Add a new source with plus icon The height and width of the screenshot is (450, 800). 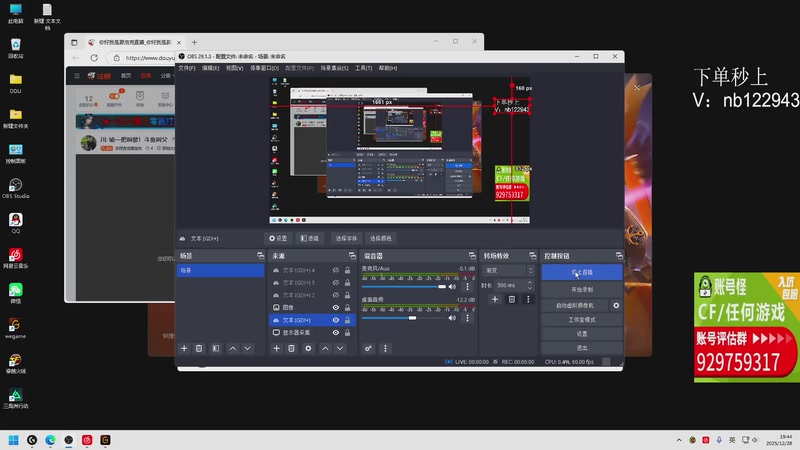click(277, 348)
